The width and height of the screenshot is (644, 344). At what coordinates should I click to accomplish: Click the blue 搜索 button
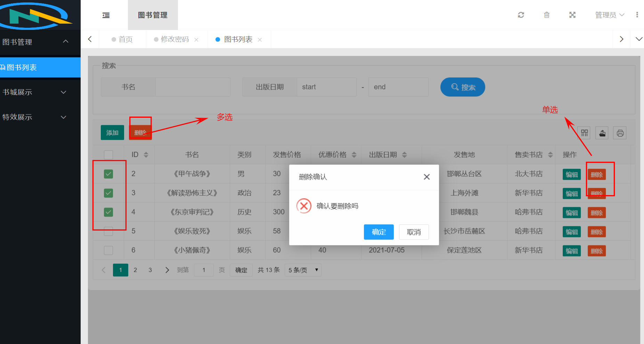tap(463, 87)
